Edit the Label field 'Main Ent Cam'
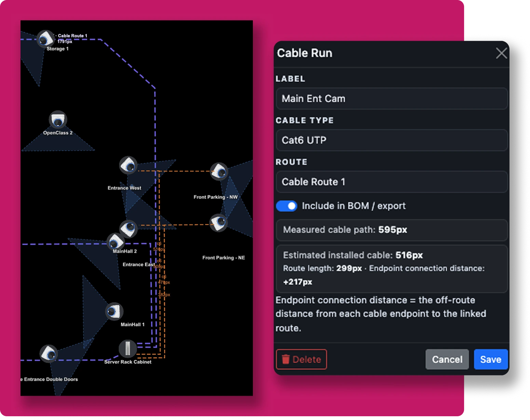The height and width of the screenshot is (420, 530). point(392,99)
